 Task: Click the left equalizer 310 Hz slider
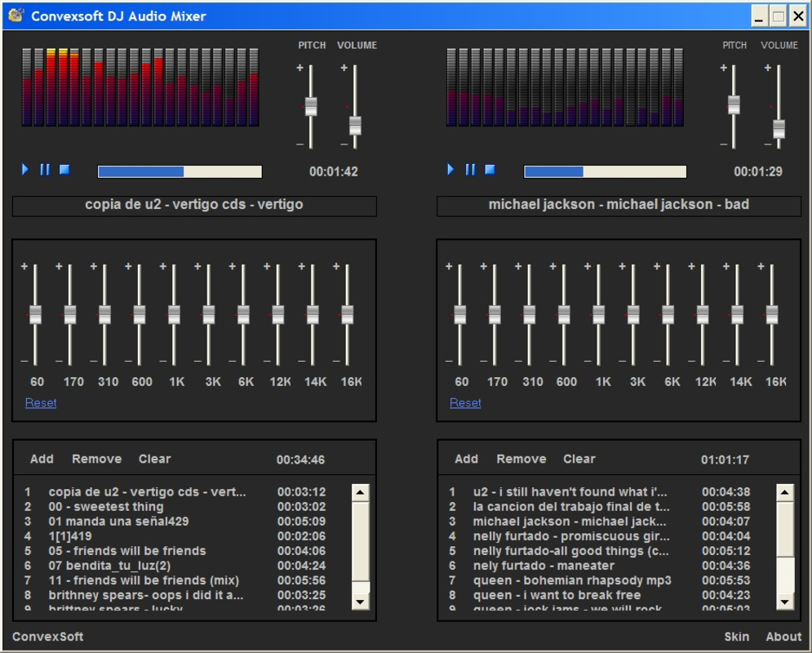tap(104, 314)
